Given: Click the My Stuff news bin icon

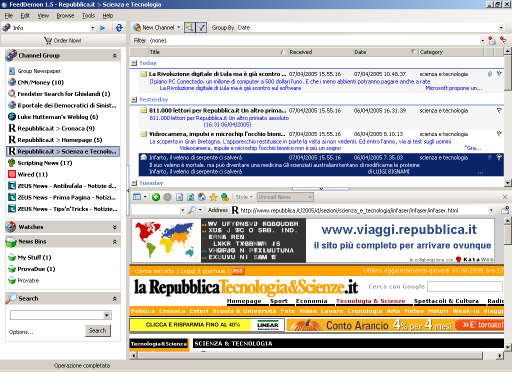Looking at the screenshot, I should [x=12, y=257].
